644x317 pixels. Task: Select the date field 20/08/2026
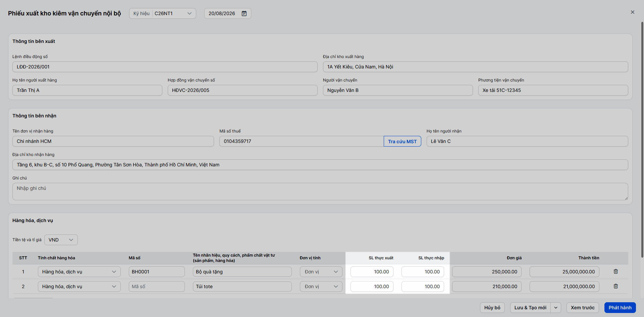[228, 13]
